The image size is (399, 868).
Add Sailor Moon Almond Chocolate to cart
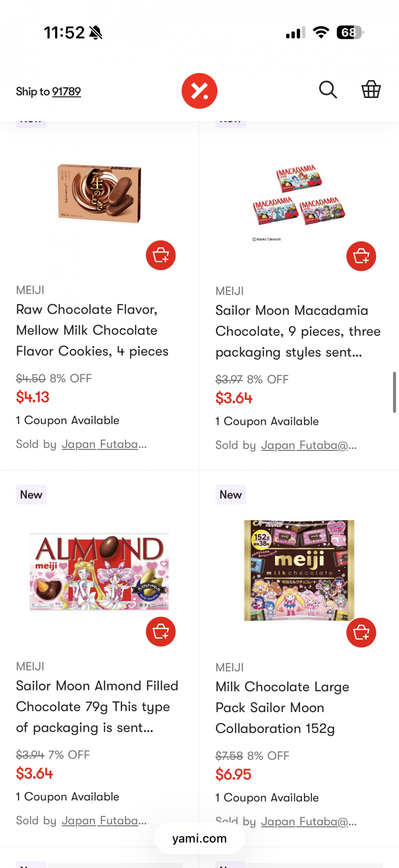[161, 632]
